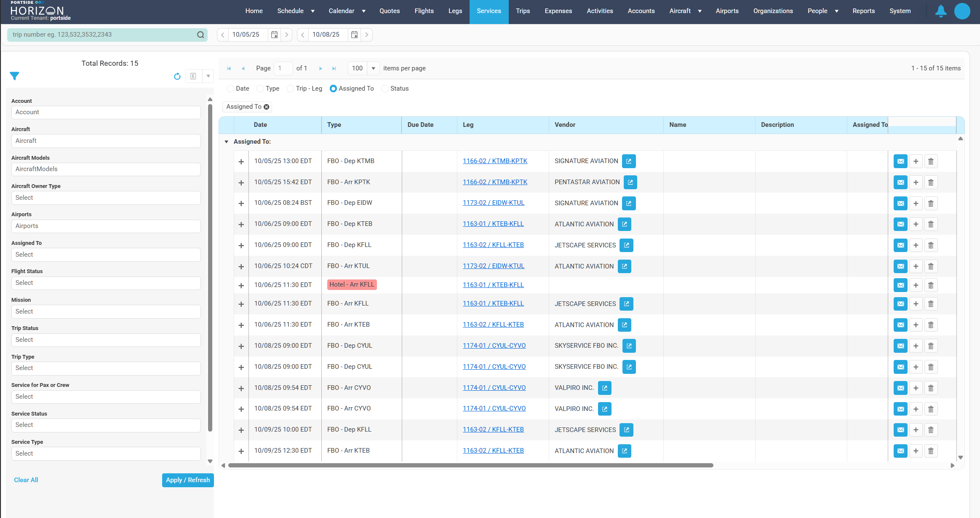Open leg link 1174-01 / CYUL-CYVO
Image resolution: width=980 pixels, height=518 pixels.
tap(494, 346)
